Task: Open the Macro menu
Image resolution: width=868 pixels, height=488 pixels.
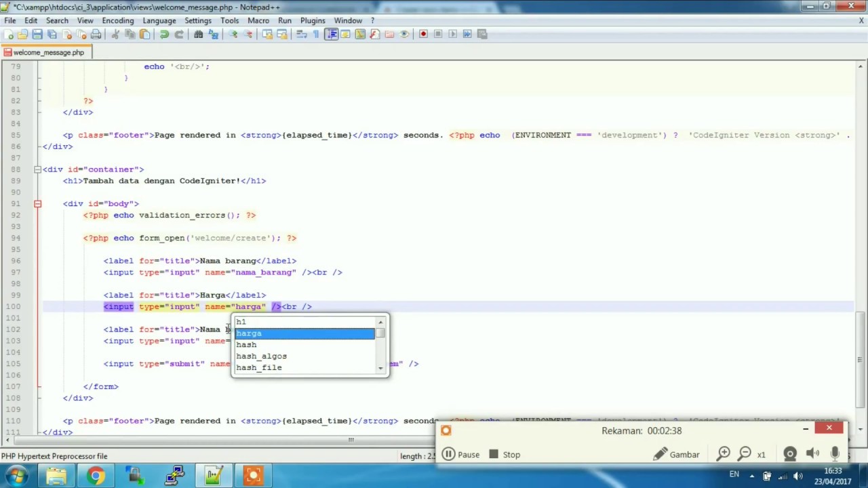Action: (x=258, y=20)
